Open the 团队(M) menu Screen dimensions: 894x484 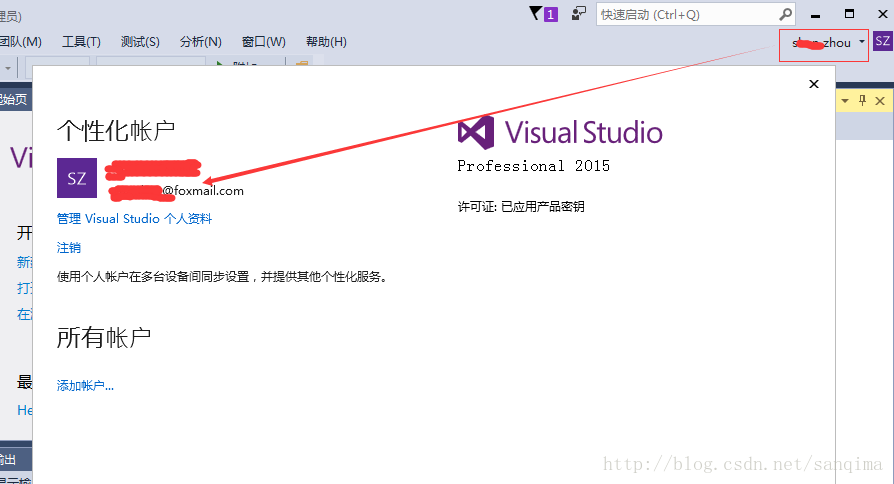pyautogui.click(x=21, y=42)
